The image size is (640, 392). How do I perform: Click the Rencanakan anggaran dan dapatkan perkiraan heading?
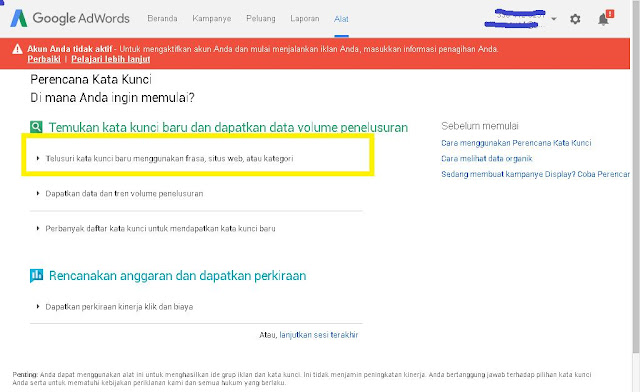(178, 276)
